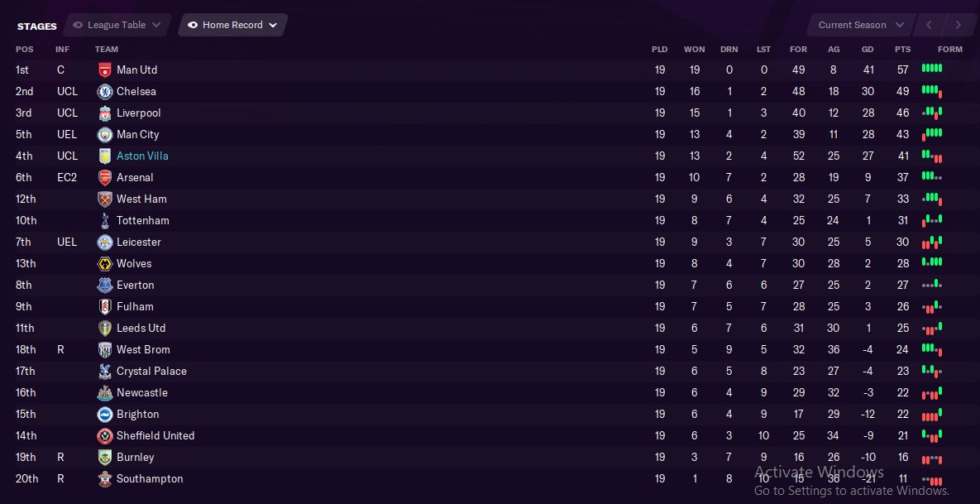Viewport: 980px width, 504px height.
Task: Click the Southampton club badge
Action: [x=105, y=479]
